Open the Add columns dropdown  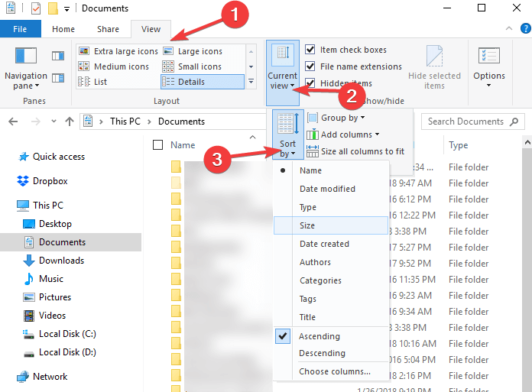click(343, 134)
